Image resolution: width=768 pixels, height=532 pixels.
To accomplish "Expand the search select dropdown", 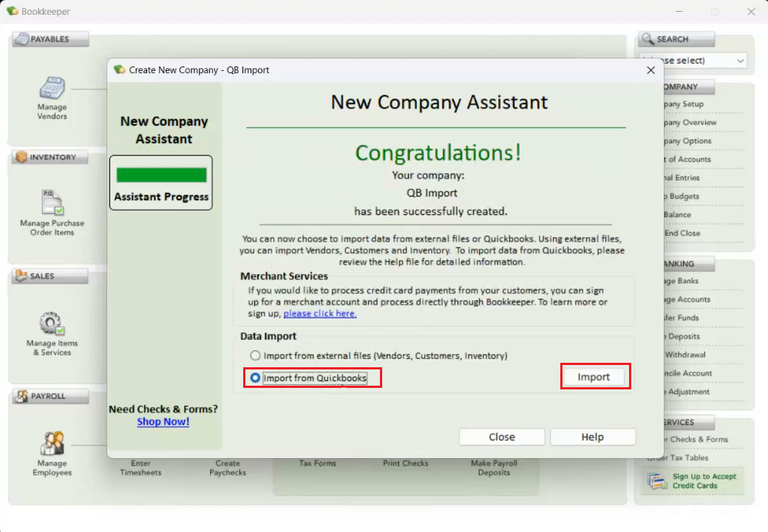I will 740,61.
